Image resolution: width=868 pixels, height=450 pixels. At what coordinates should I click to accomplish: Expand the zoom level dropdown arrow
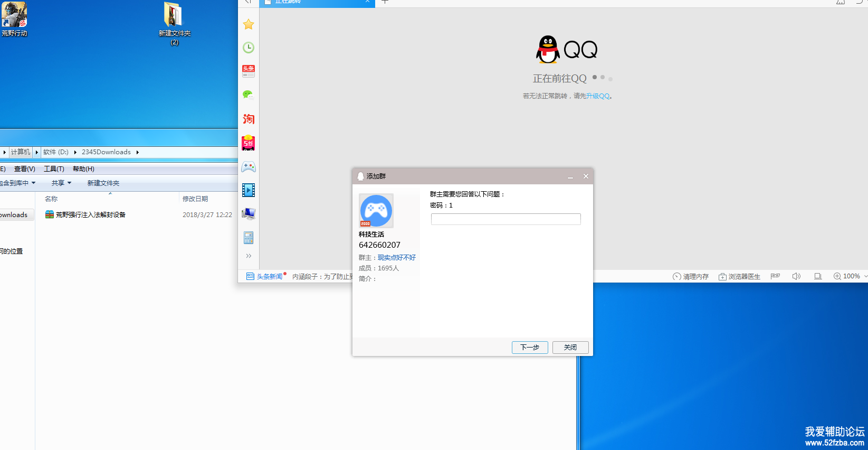click(x=865, y=276)
